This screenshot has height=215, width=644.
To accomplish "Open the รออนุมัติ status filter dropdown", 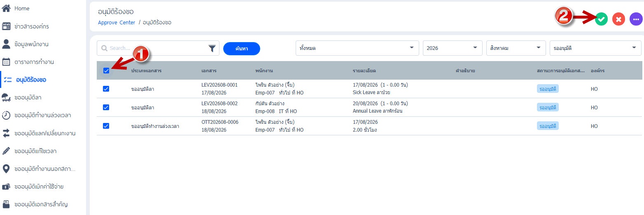I will (595, 48).
